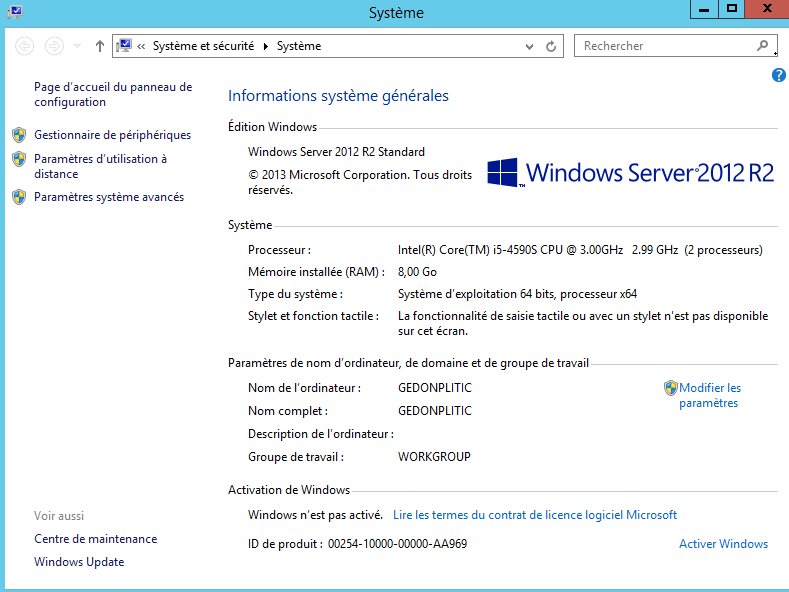The width and height of the screenshot is (789, 592).
Task: Click the computer icon in the address bar
Action: pos(124,46)
